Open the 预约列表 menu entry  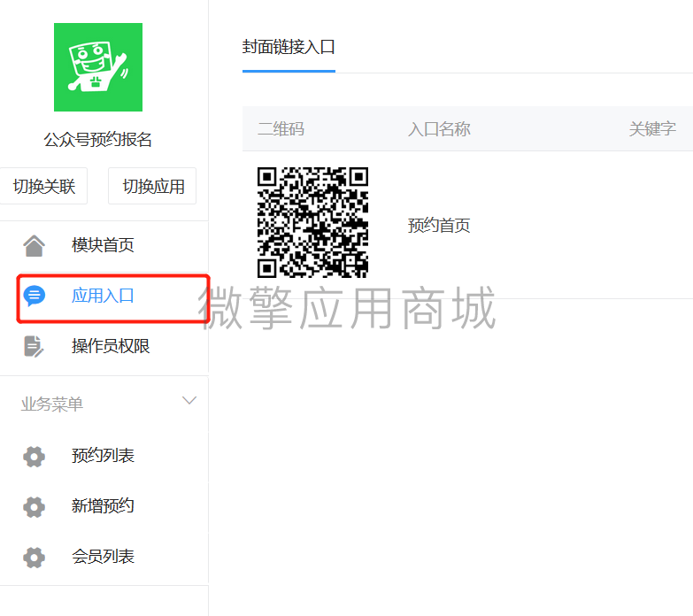coord(104,456)
